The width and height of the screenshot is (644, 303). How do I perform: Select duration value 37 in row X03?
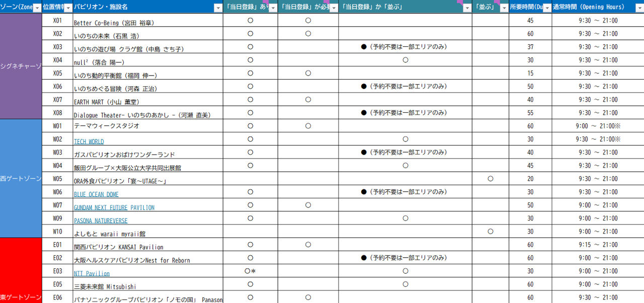(x=530, y=47)
